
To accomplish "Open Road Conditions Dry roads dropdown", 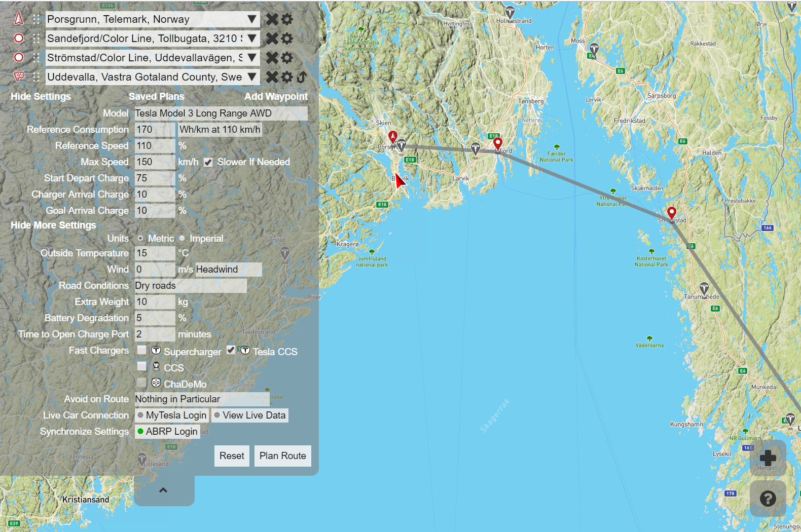I will click(190, 286).
